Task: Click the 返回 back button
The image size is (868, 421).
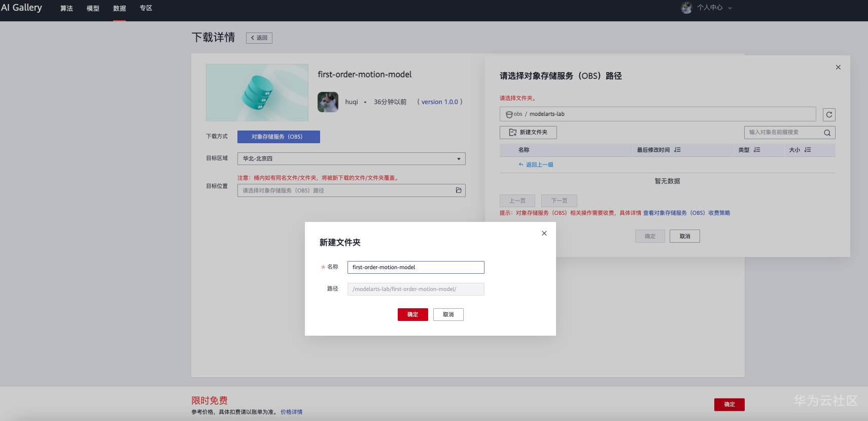Action: 259,38
